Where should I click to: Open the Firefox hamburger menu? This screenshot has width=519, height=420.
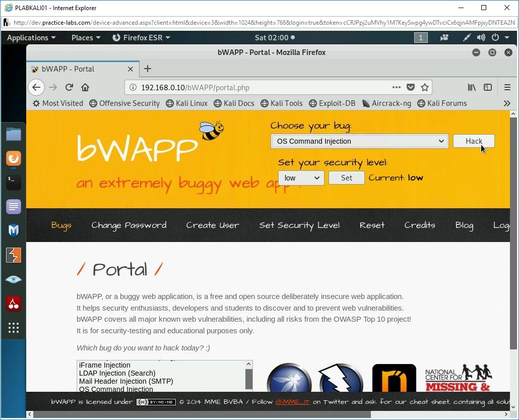click(507, 87)
